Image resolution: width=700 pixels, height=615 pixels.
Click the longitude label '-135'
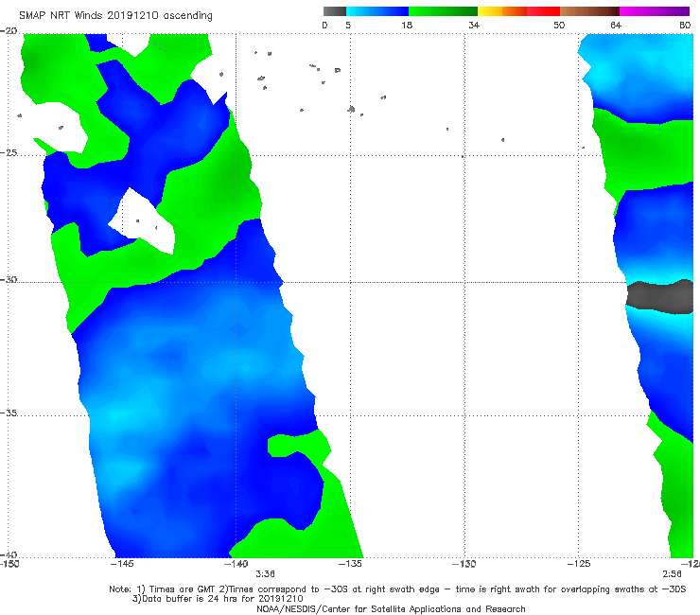pos(350,564)
